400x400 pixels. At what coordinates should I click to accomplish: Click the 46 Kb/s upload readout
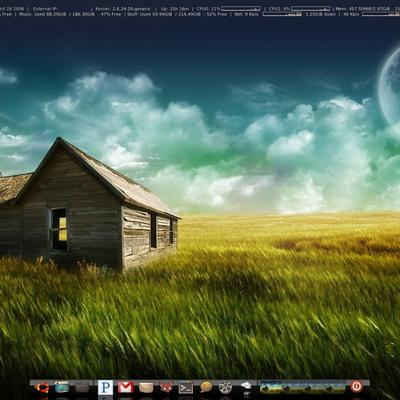coord(351,14)
